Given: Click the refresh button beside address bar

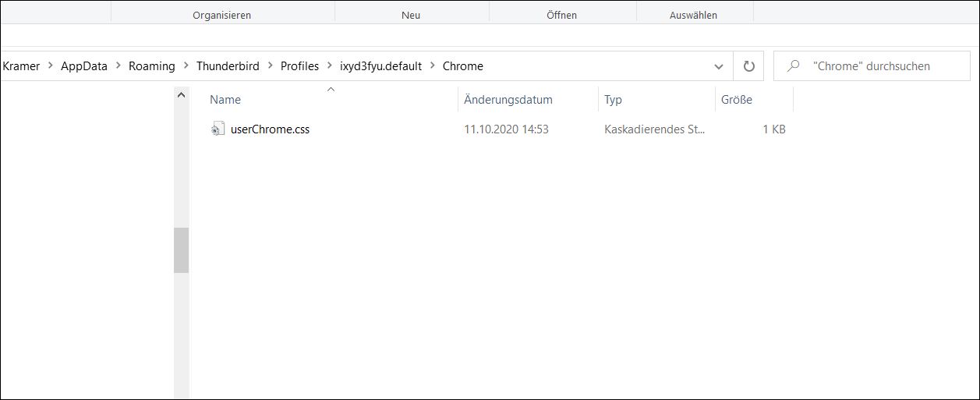Looking at the screenshot, I should [749, 66].
